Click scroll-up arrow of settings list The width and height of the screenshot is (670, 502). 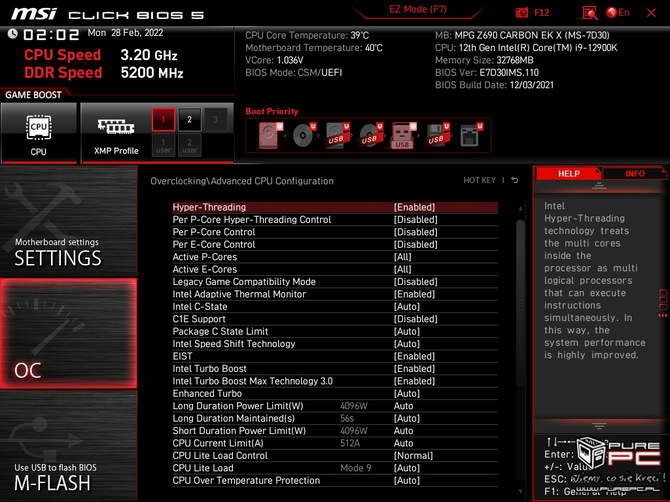(520, 208)
